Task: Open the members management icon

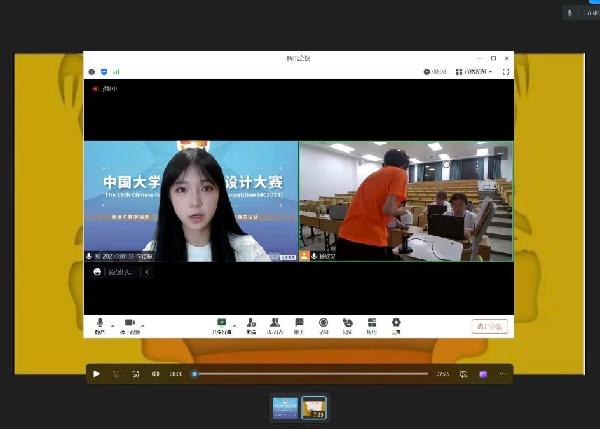Action: pos(275,323)
